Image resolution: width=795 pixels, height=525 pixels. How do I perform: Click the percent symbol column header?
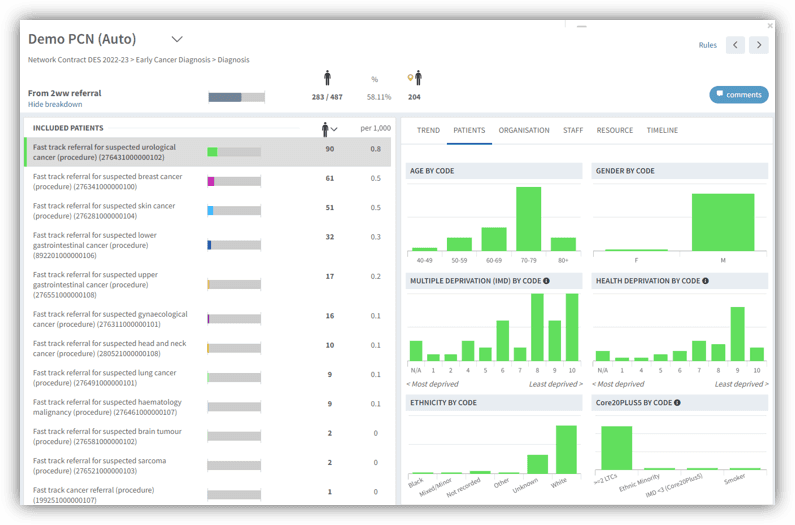pyautogui.click(x=375, y=79)
